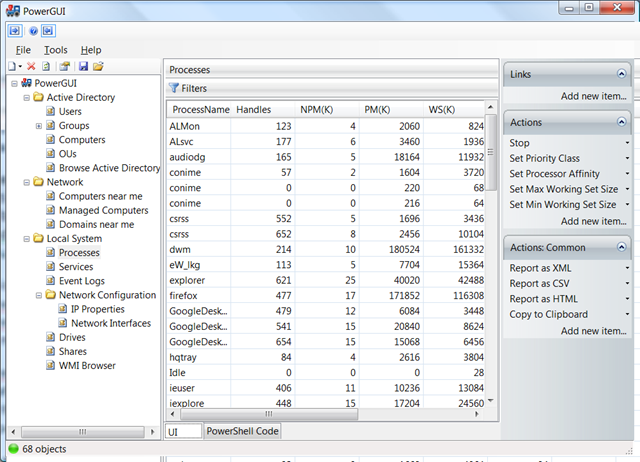Click the blue help question mark icon
The image size is (640, 462).
pyautogui.click(x=33, y=30)
